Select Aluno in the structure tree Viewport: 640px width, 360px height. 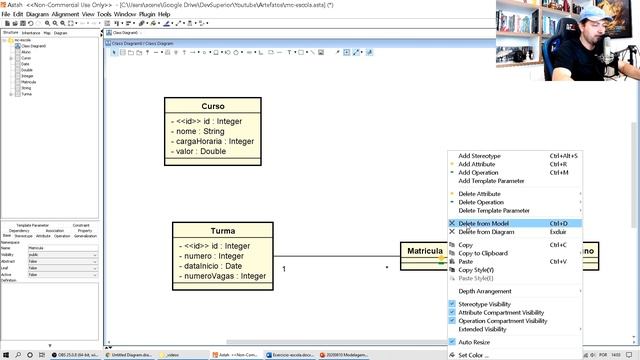pyautogui.click(x=26, y=52)
